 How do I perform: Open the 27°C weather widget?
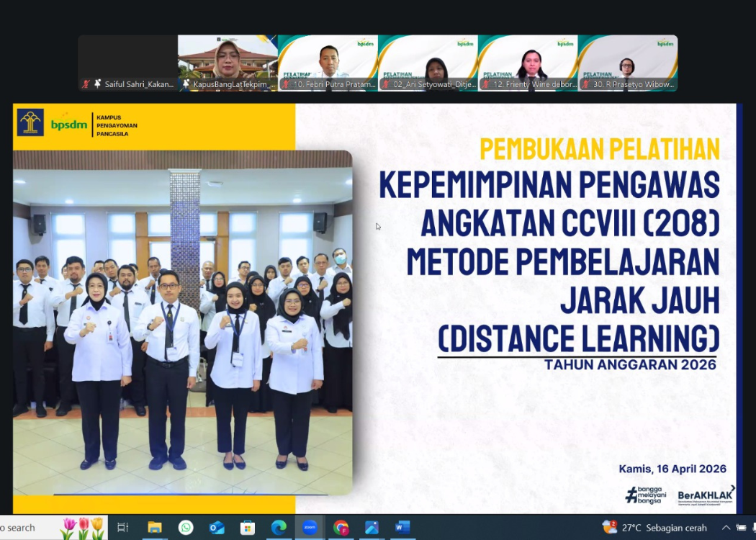coord(654,528)
